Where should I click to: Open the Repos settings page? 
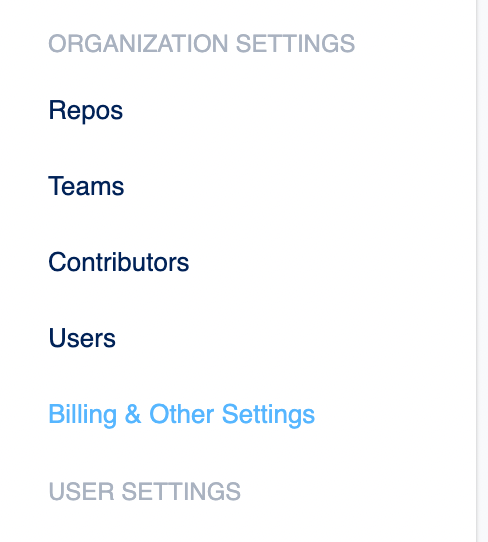[86, 111]
